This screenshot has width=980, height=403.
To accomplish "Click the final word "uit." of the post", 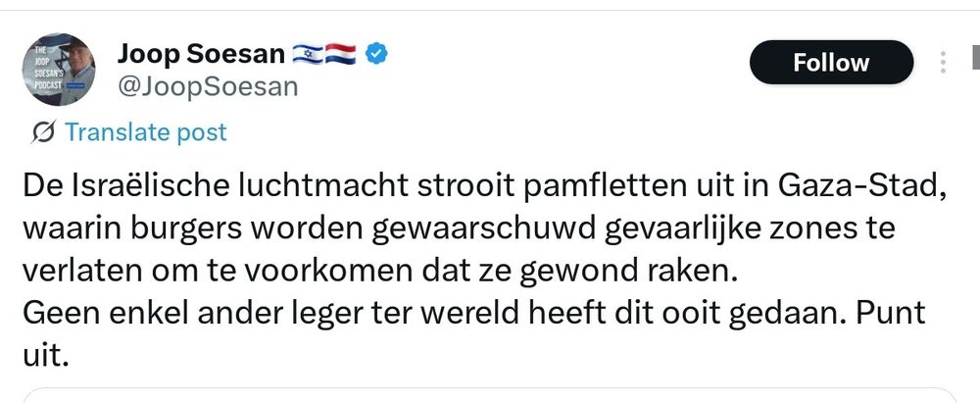I will point(45,355).
